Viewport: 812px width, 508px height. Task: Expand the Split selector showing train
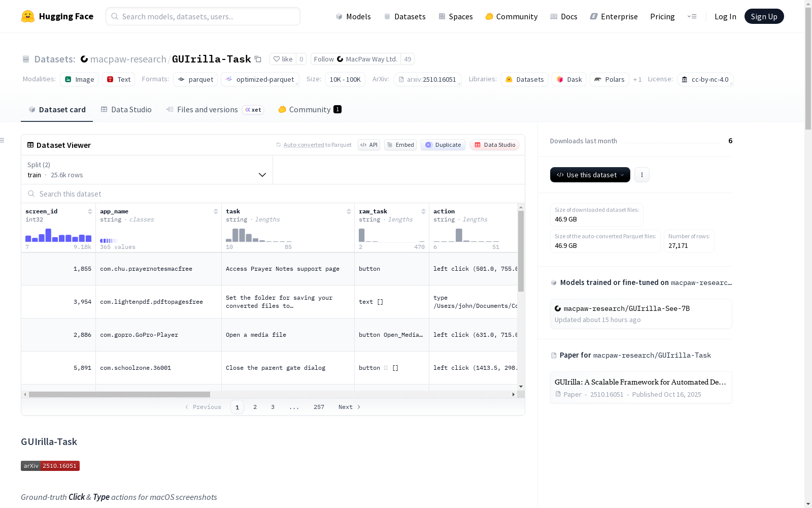click(x=147, y=170)
